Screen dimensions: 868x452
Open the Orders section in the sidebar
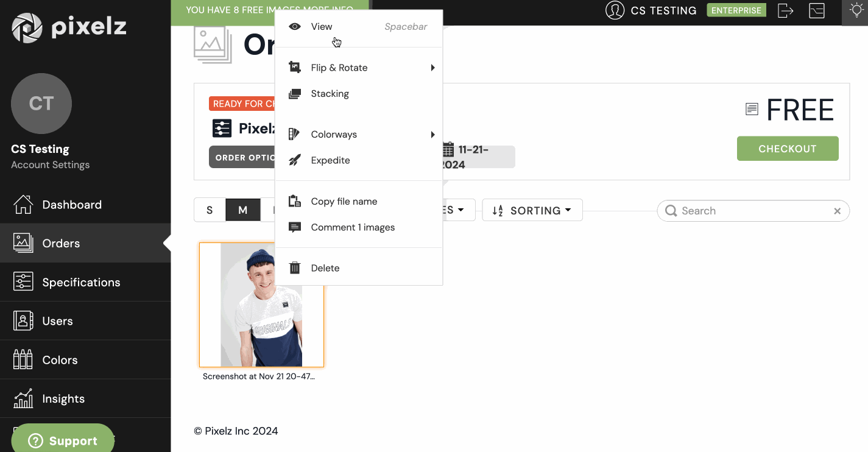click(61, 243)
